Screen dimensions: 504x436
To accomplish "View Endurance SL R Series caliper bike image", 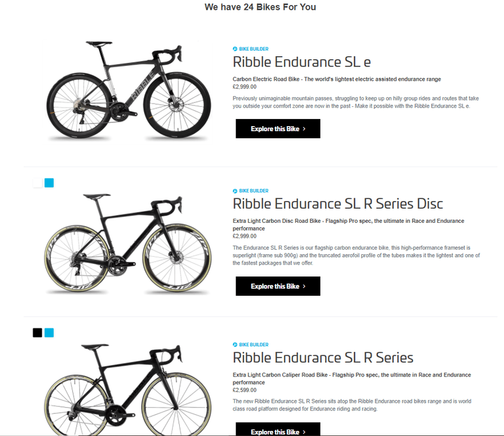I will coord(128,389).
